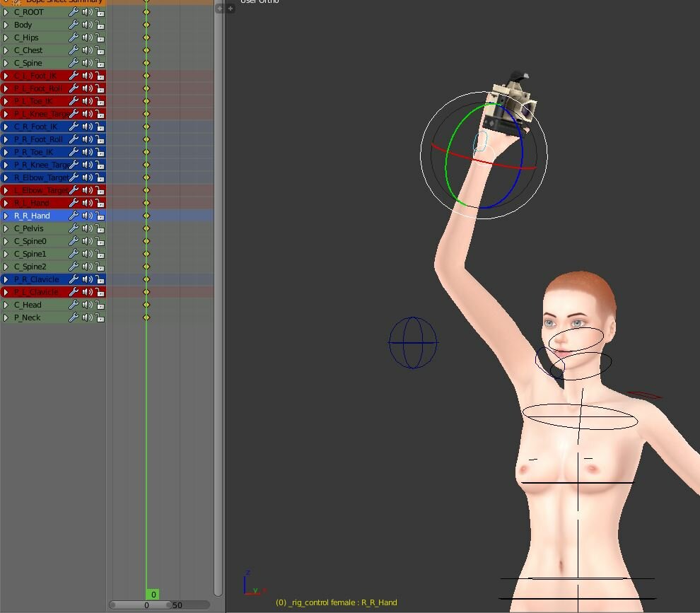This screenshot has height=613, width=700.
Task: Mute the C_ROOT channel speaker icon
Action: coord(87,12)
